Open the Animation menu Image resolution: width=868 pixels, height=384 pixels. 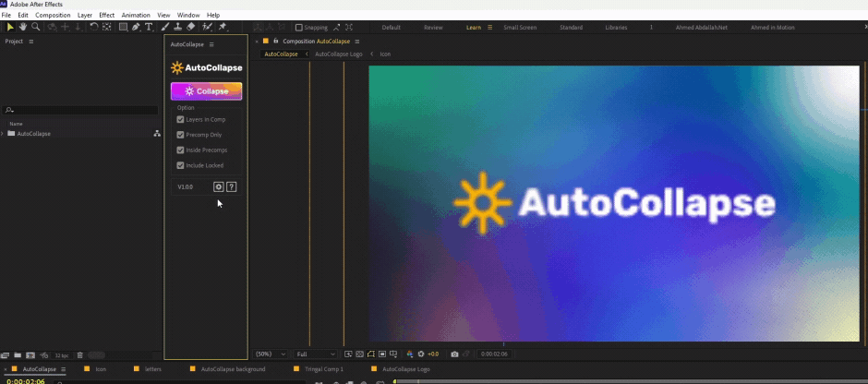(x=136, y=15)
